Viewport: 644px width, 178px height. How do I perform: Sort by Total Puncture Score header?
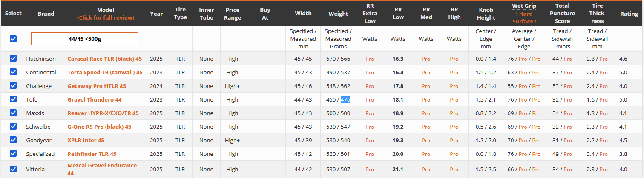562,14
